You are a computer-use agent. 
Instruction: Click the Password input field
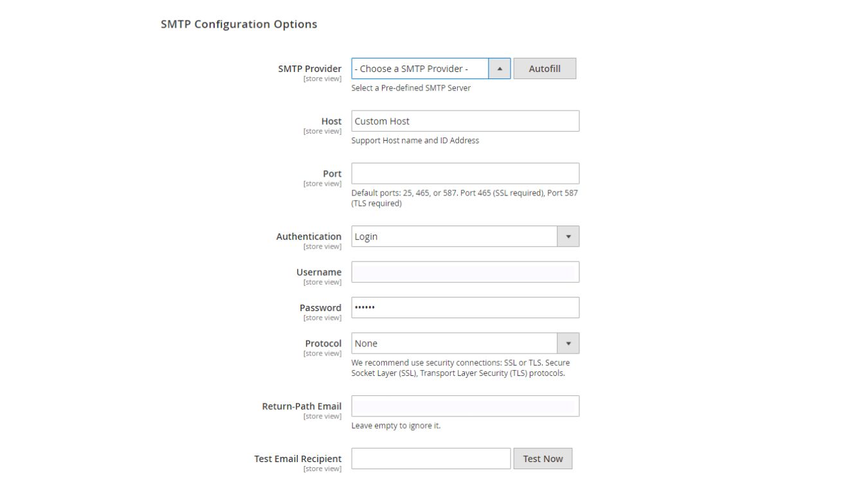coord(464,307)
